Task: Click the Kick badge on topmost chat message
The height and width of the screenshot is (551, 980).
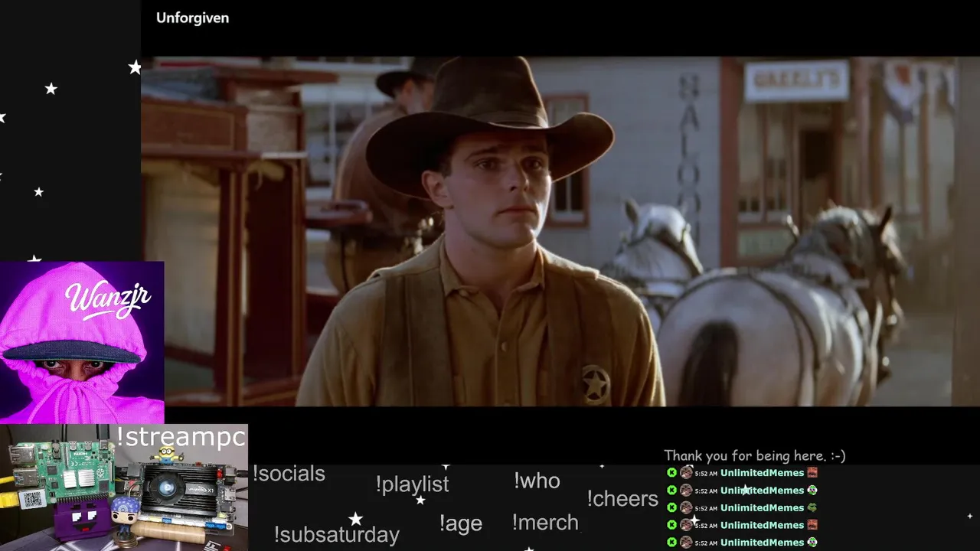Action: point(671,473)
